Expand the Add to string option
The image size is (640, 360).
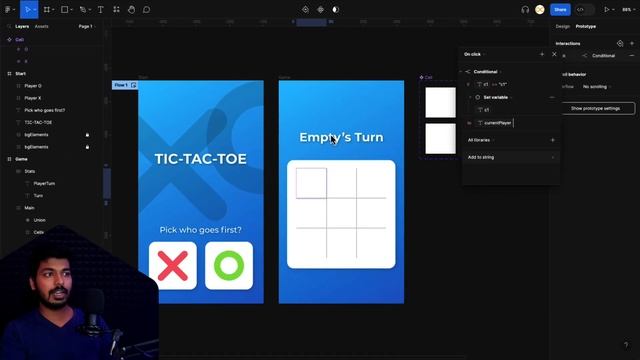511,157
